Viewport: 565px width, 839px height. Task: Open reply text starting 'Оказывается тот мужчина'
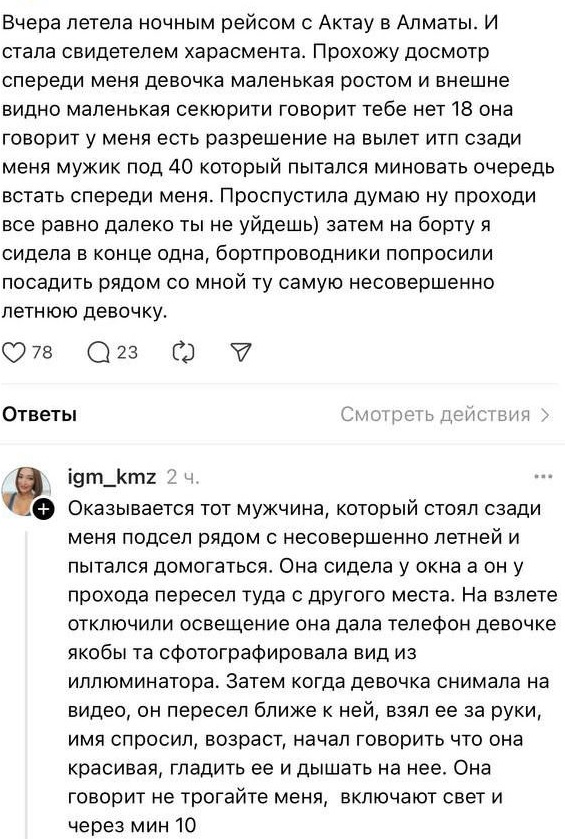click(x=312, y=667)
